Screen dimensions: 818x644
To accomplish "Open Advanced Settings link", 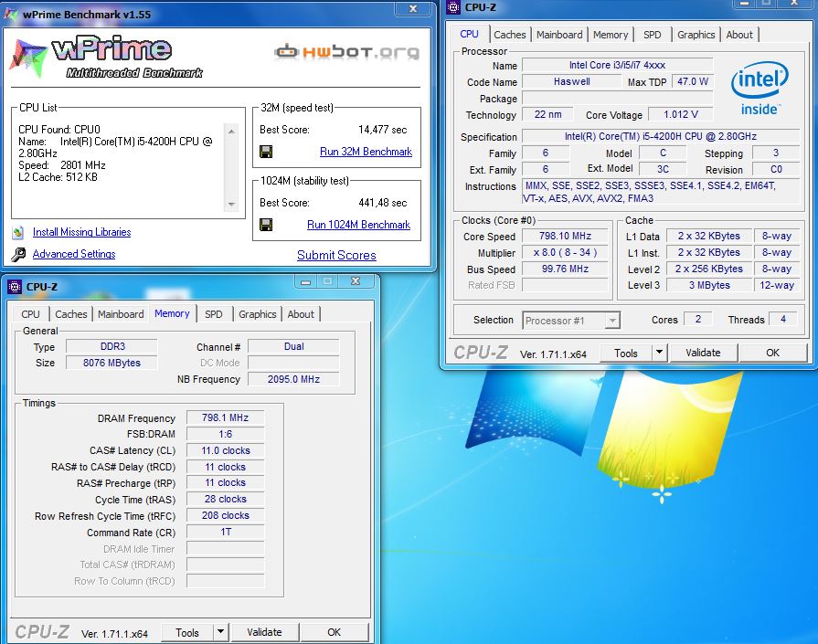I will click(73, 254).
